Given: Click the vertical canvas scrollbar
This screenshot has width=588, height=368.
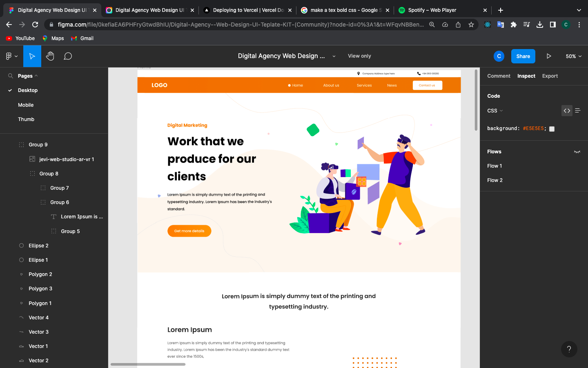Looking at the screenshot, I should coord(476,100).
